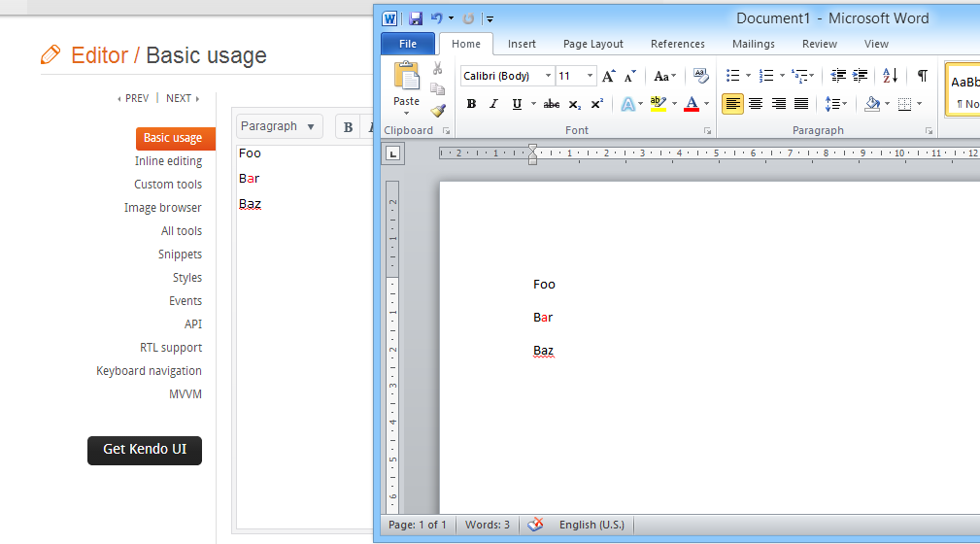Toggle Italic in the Word ribbon
The height and width of the screenshot is (544, 980).
[x=493, y=104]
